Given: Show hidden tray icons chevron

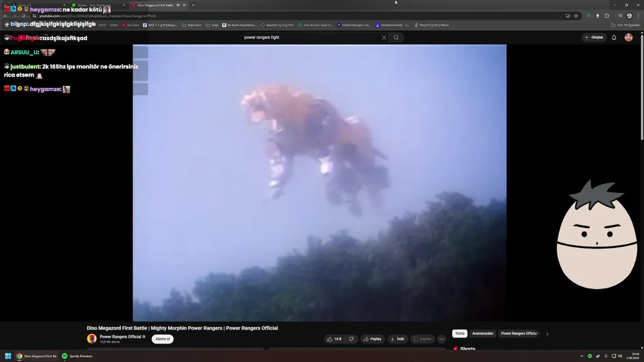Looking at the screenshot, I should [582, 356].
